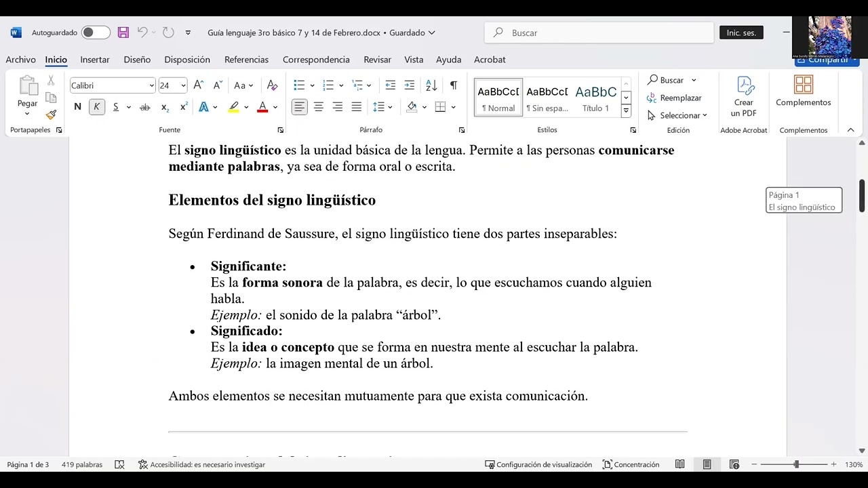Center align the text
The image size is (868, 488).
click(318, 107)
